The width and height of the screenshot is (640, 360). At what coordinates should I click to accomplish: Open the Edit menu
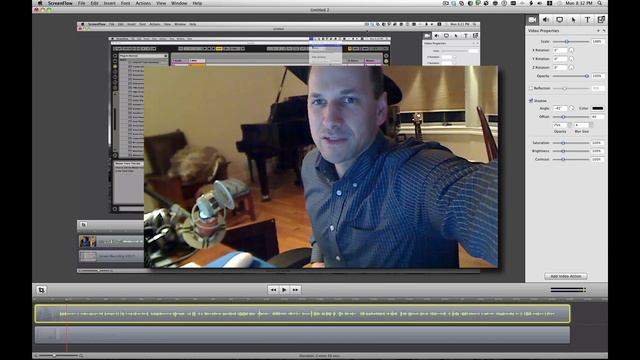(x=94, y=3)
